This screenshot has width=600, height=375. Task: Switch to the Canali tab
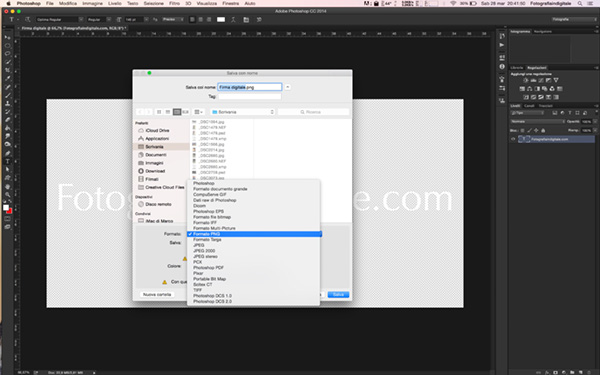[x=529, y=106]
